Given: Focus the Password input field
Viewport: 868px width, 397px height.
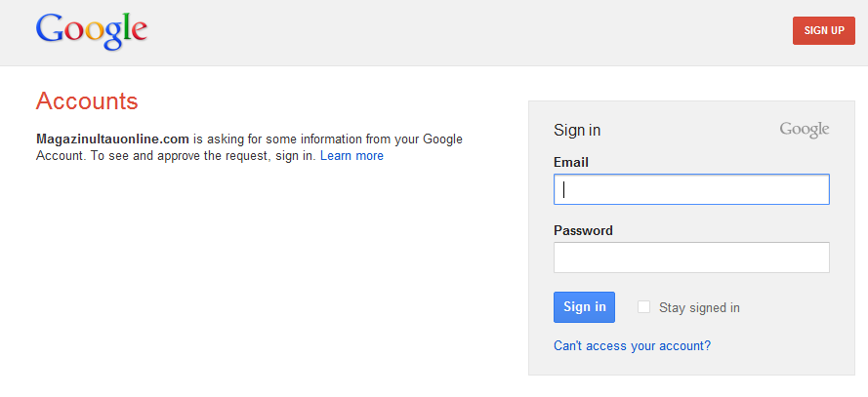Looking at the screenshot, I should pyautogui.click(x=691, y=258).
